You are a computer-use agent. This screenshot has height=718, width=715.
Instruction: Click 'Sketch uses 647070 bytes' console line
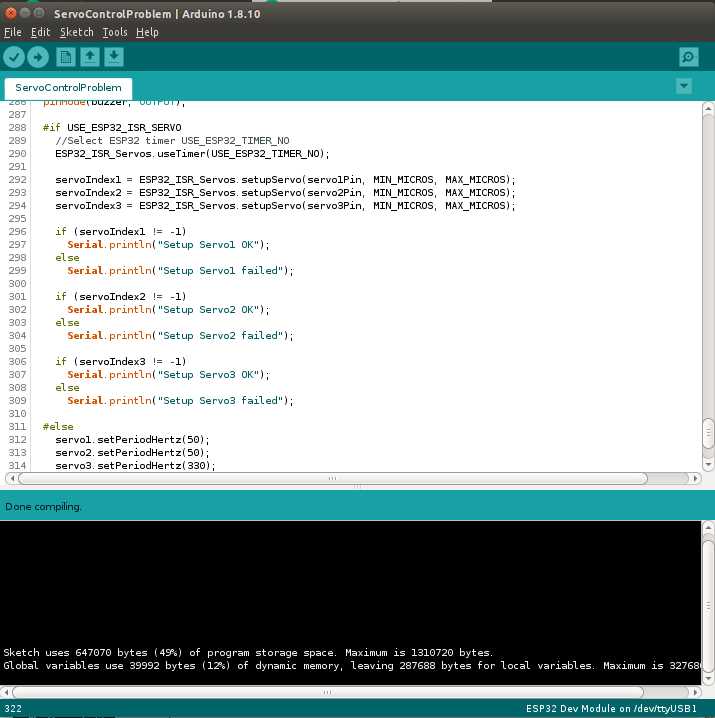(248, 653)
